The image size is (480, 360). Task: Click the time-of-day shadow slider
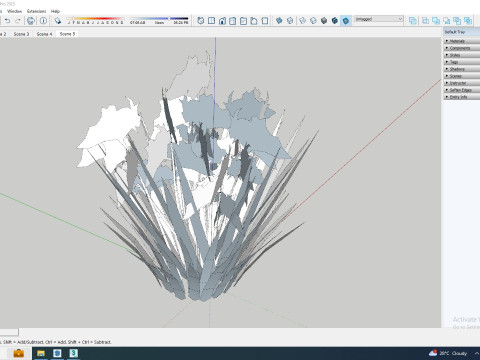[159, 21]
